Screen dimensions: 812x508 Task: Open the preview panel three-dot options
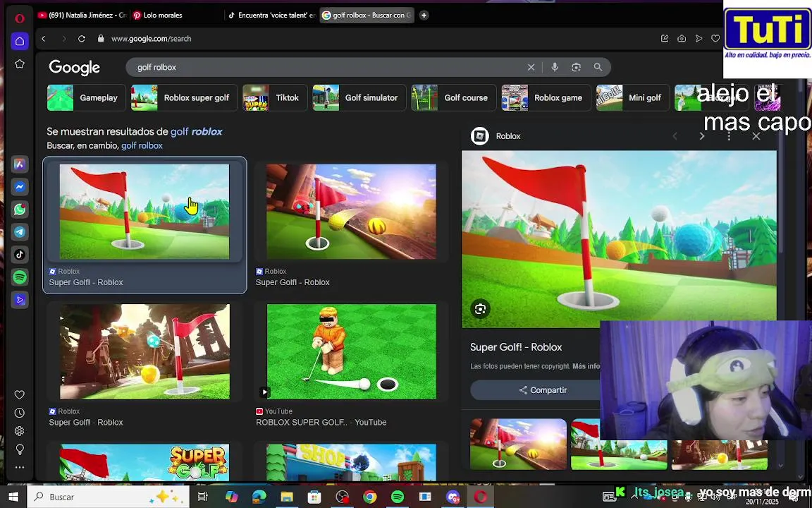729,135
